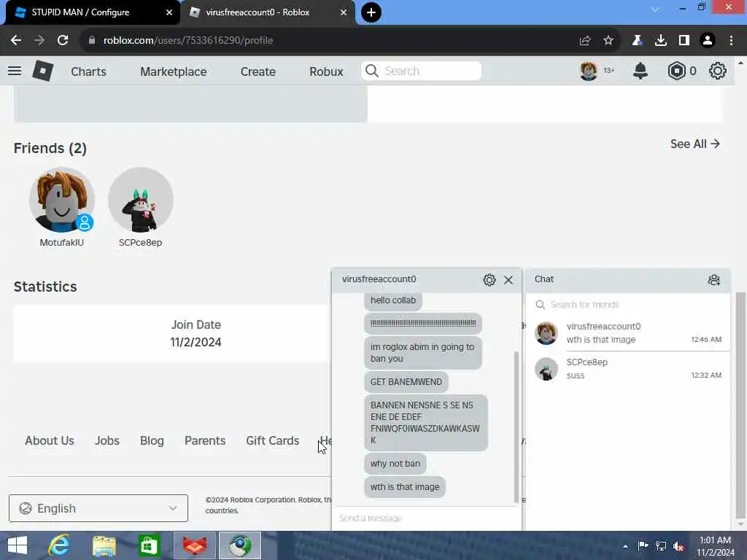Bookmark the page with star icon

pyautogui.click(x=608, y=41)
